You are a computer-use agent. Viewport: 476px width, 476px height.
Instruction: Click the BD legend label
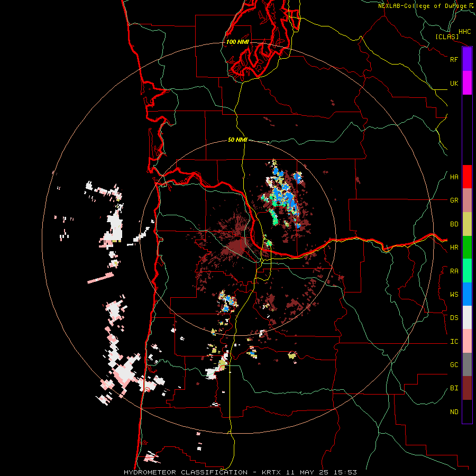click(x=454, y=224)
